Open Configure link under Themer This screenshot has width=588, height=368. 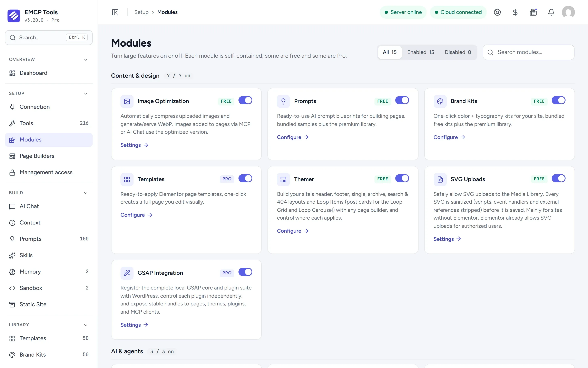tap(293, 231)
